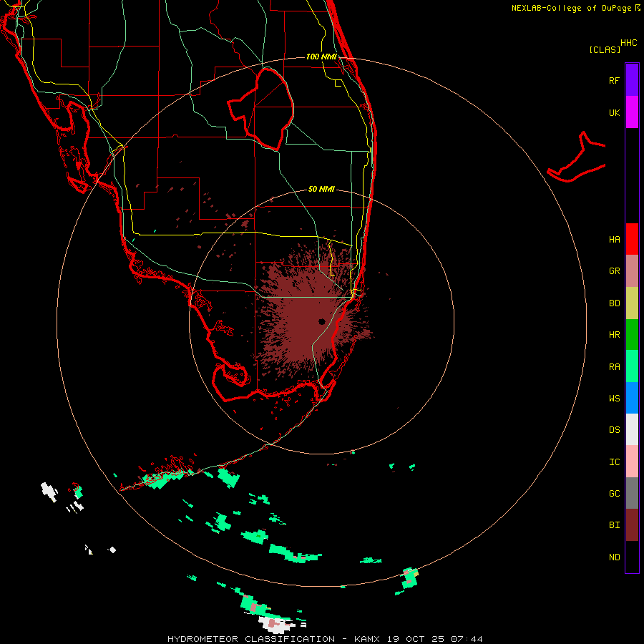The image size is (644, 644).
Task: Click the RA legend label
Action: pyautogui.click(x=614, y=367)
